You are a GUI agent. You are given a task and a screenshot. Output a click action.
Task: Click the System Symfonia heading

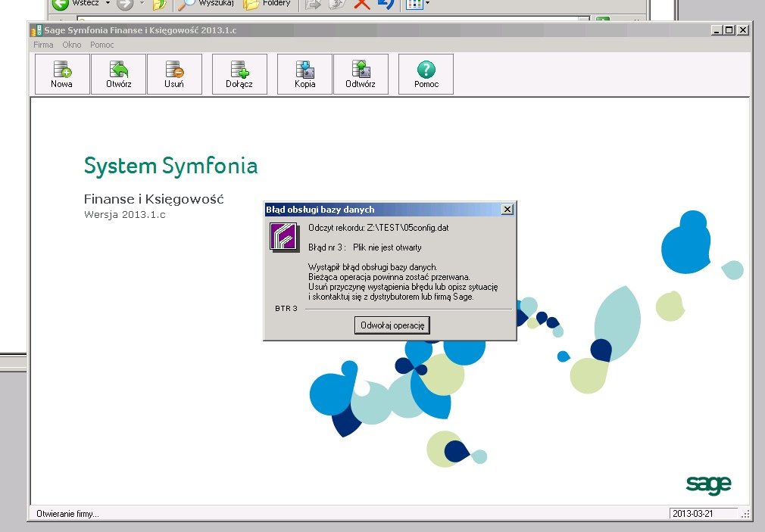click(x=170, y=166)
